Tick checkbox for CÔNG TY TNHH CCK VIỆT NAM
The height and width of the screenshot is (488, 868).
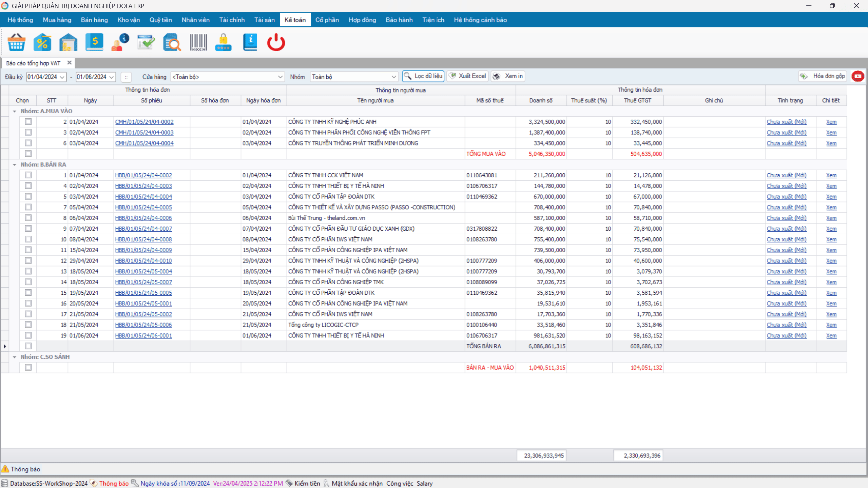point(28,175)
